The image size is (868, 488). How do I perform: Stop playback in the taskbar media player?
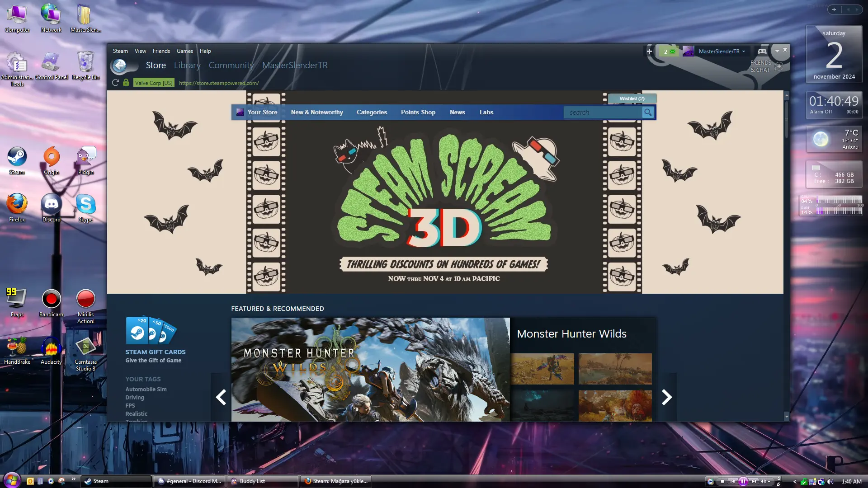(x=722, y=481)
